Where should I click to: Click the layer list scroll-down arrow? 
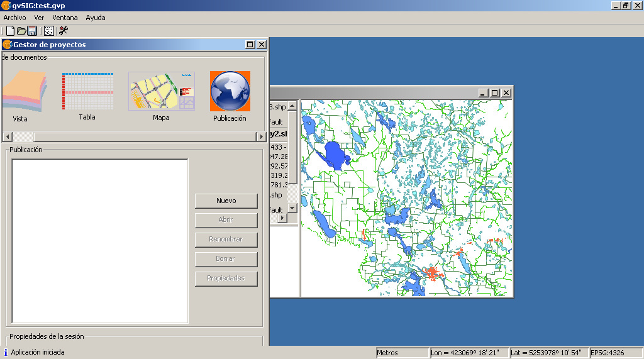coord(292,207)
